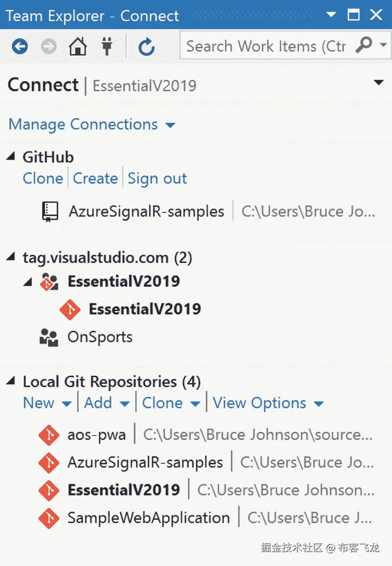Go to Team Explorer Home icon
The image size is (392, 566).
[x=78, y=46]
